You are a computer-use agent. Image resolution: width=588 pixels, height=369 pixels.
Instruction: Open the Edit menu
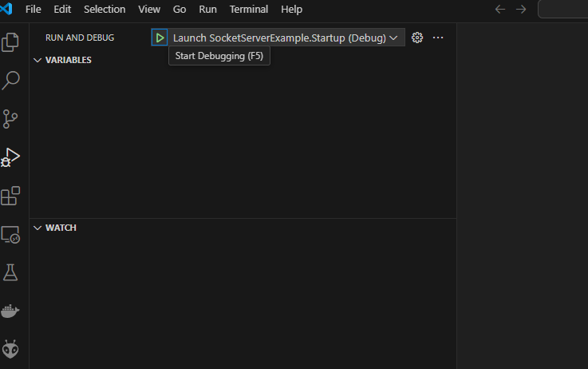pos(62,9)
